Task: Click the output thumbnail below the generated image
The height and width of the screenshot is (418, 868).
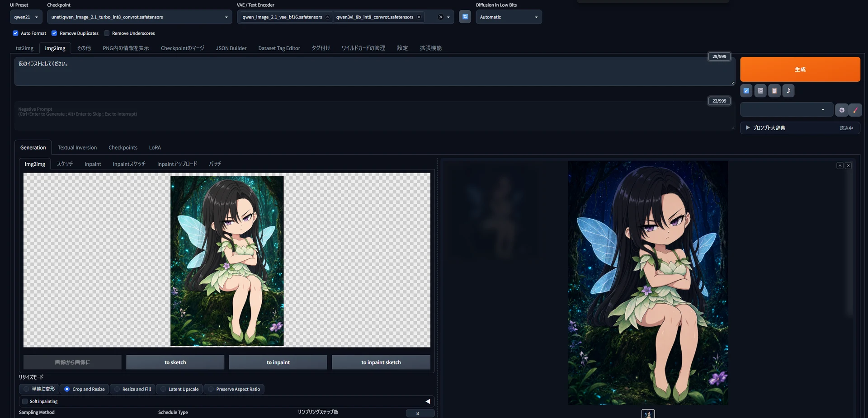Action: pos(648,414)
